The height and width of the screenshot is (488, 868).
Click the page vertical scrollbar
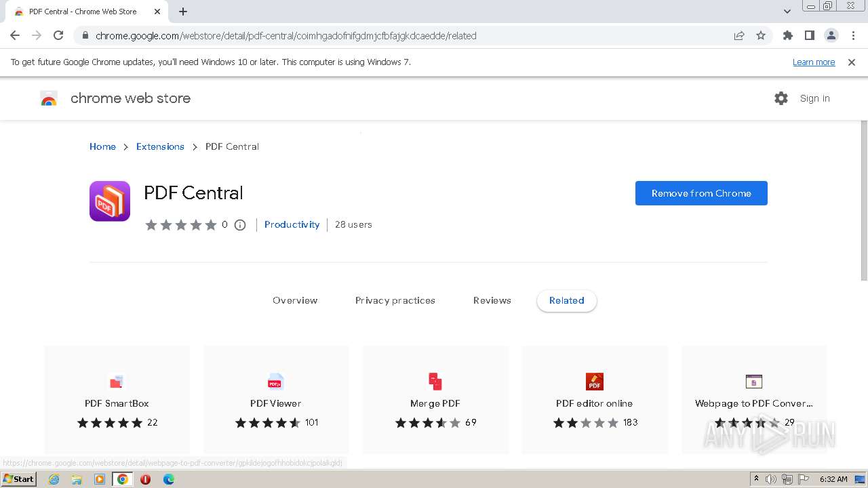point(864,201)
